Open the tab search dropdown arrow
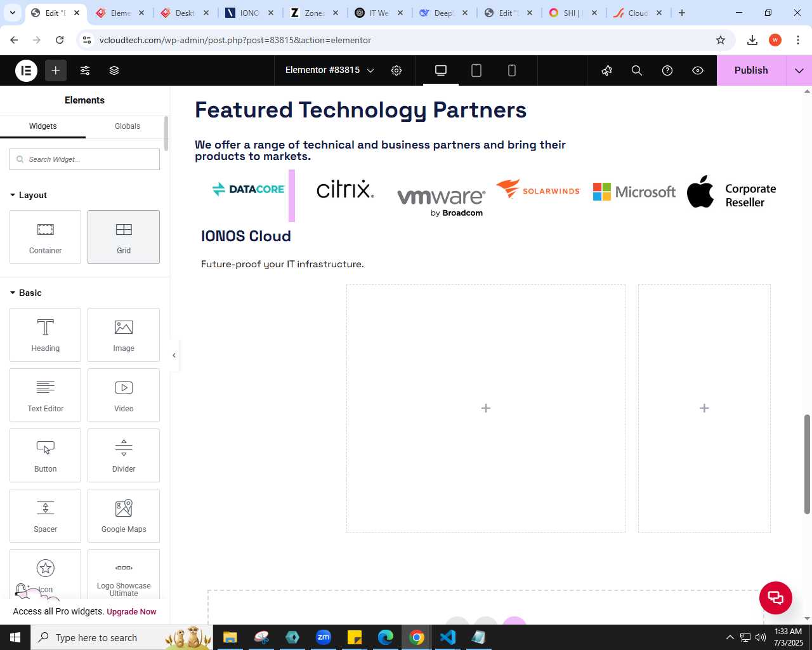This screenshot has width=812, height=650. 12,13
